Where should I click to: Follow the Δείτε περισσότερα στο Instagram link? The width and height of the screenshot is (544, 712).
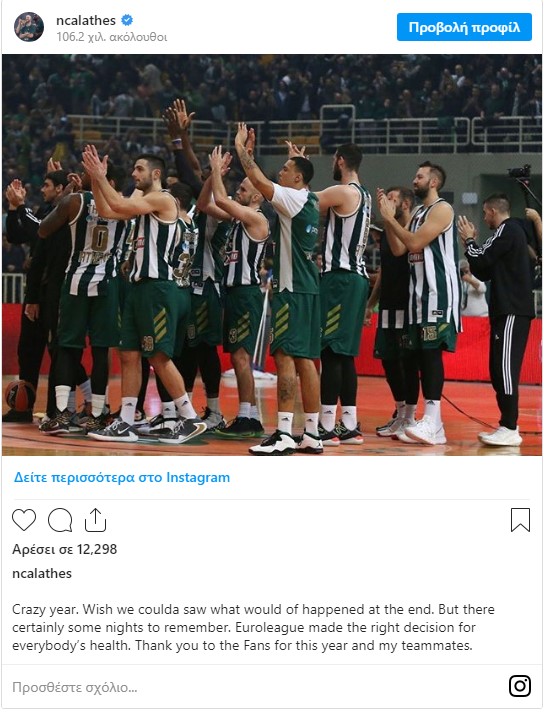[x=122, y=478]
